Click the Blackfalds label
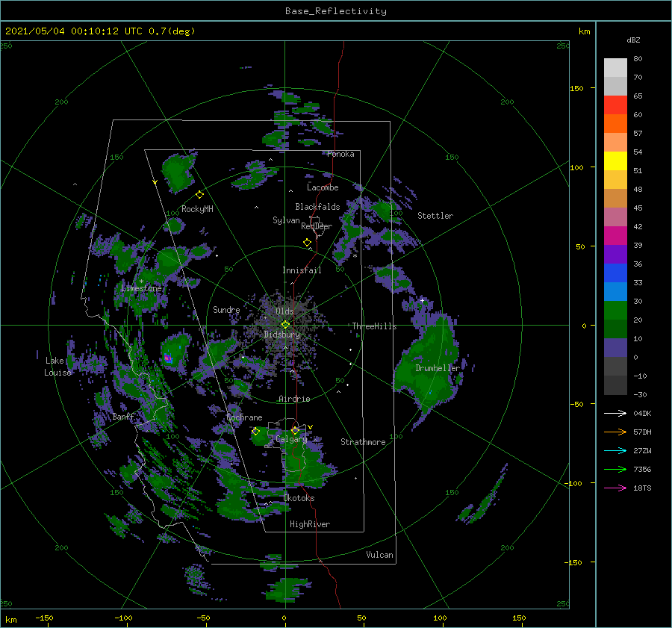The image size is (672, 628). (317, 207)
